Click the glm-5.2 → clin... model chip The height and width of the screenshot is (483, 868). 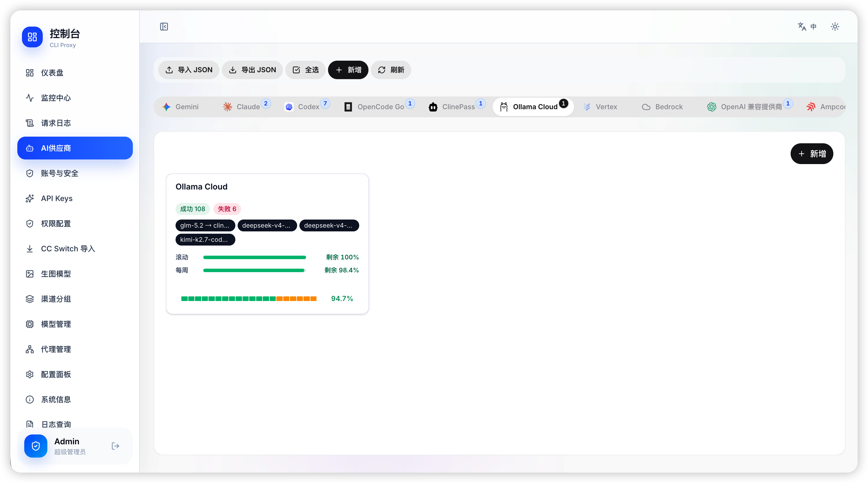[x=205, y=226]
